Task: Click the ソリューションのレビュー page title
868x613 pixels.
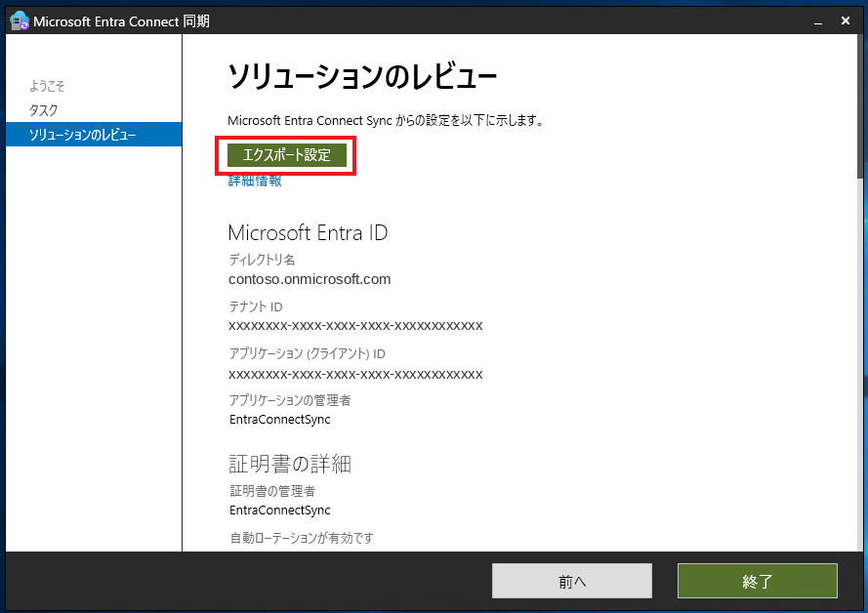Action: [x=362, y=76]
